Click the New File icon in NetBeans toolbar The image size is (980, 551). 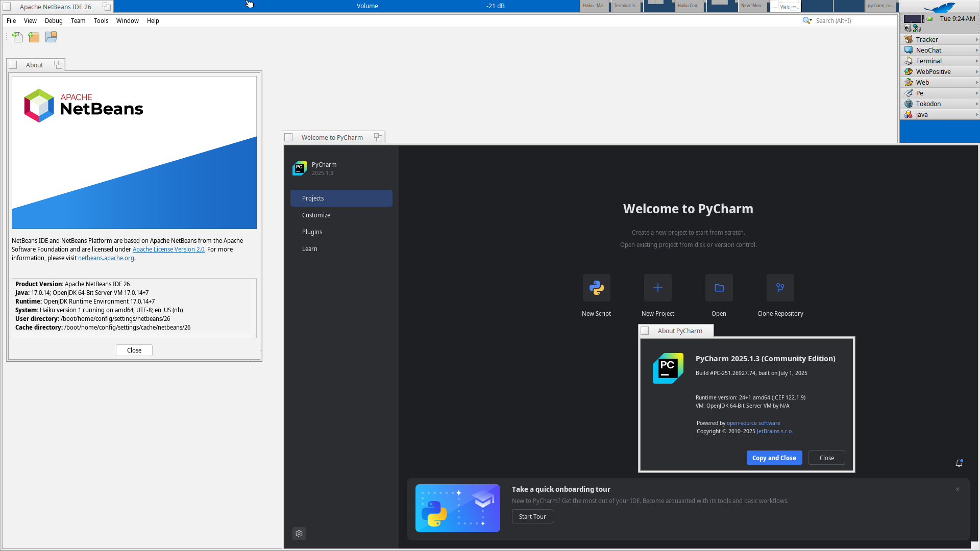17,37
